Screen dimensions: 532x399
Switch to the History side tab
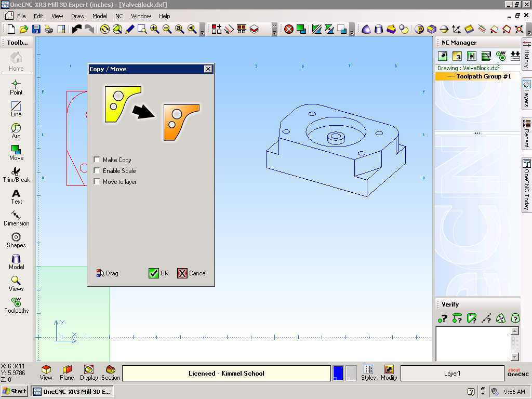click(527, 55)
